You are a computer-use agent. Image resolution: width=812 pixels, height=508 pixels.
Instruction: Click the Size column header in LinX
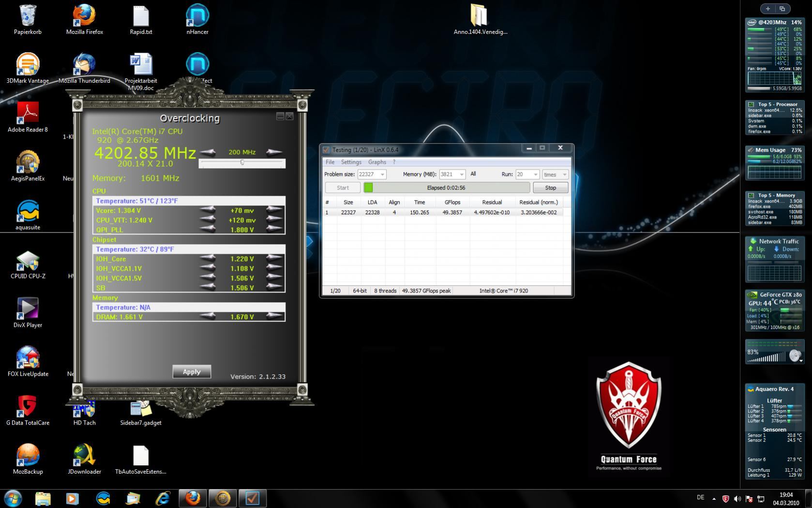[348, 202]
